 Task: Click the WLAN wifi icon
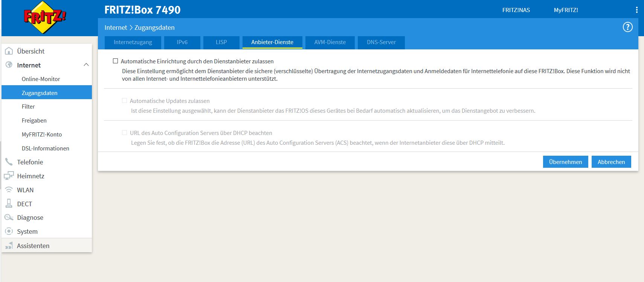click(x=9, y=190)
